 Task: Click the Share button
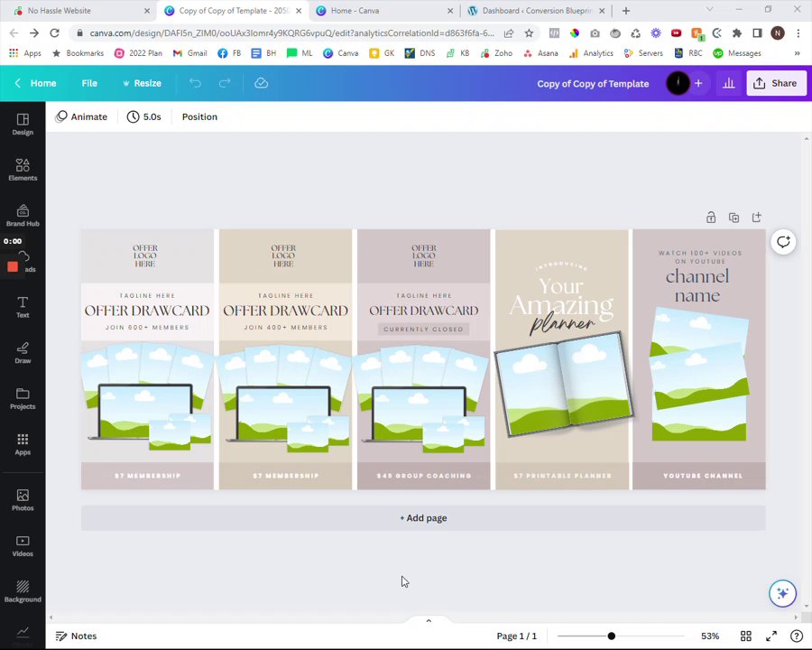pyautogui.click(x=776, y=83)
